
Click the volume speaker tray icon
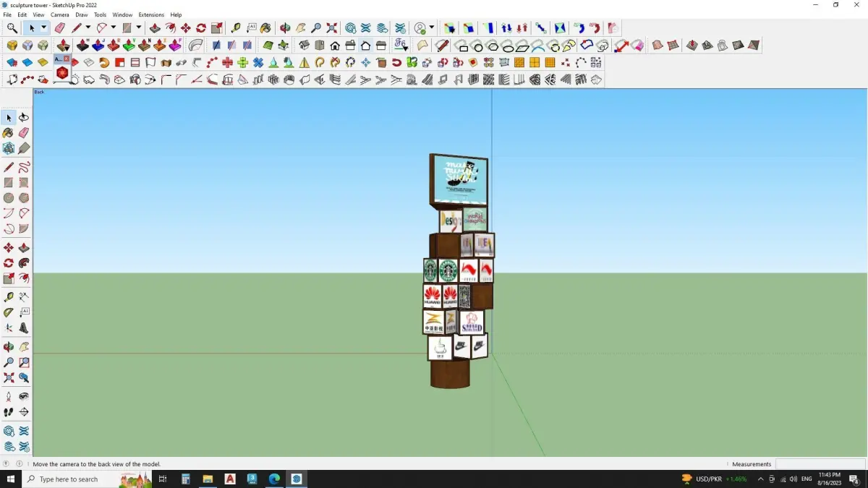pos(793,479)
